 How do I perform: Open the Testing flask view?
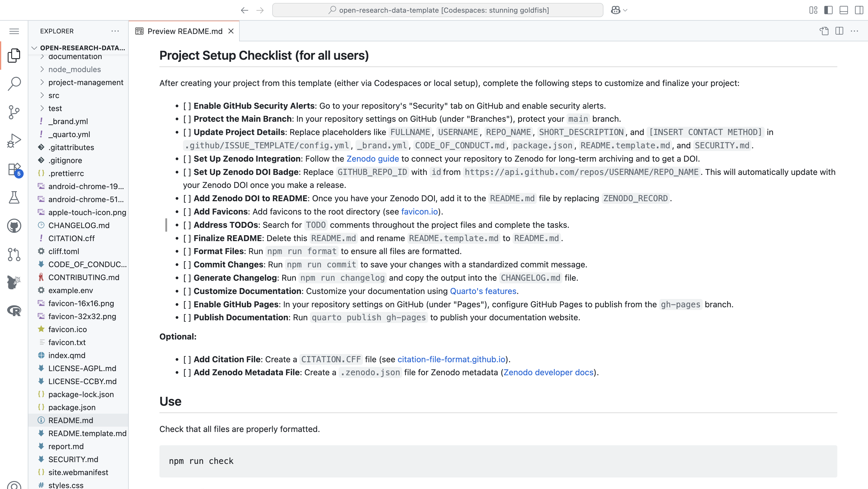(14, 198)
